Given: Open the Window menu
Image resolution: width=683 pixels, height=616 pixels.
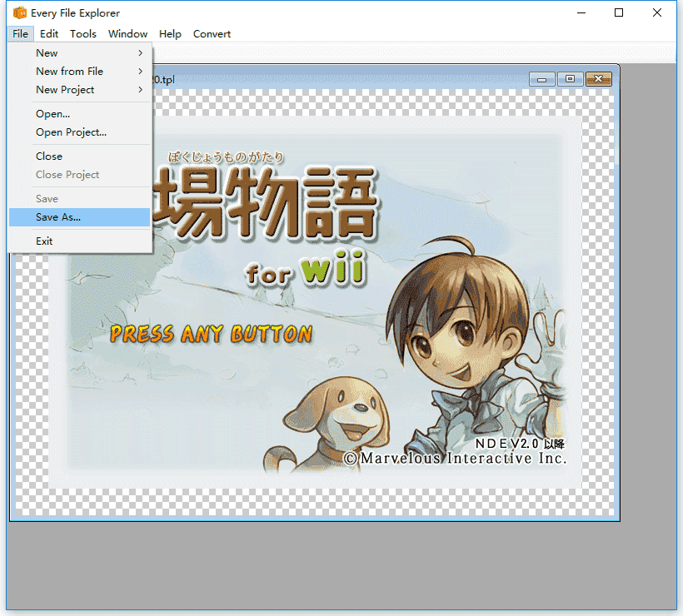Looking at the screenshot, I should [x=127, y=34].
